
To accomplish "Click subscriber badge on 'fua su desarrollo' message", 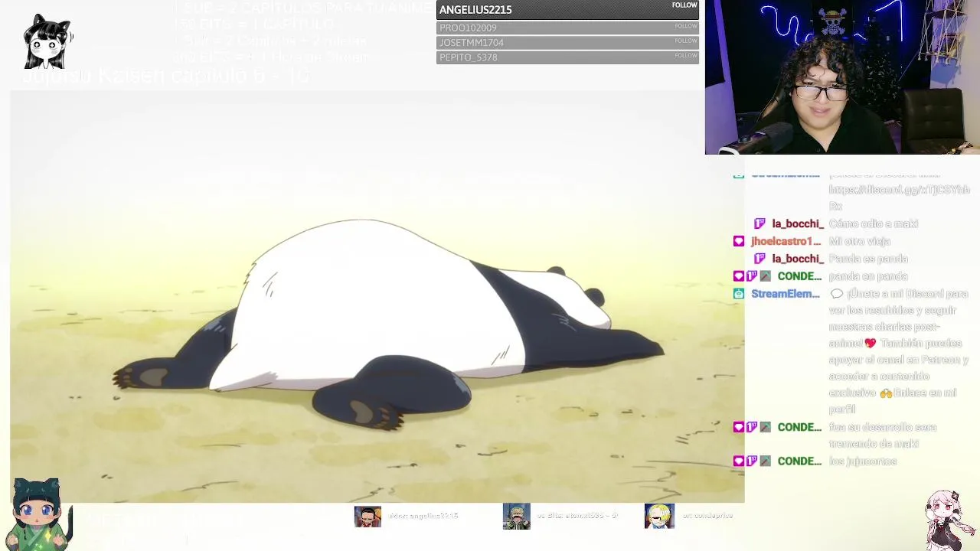I will pyautogui.click(x=752, y=427).
